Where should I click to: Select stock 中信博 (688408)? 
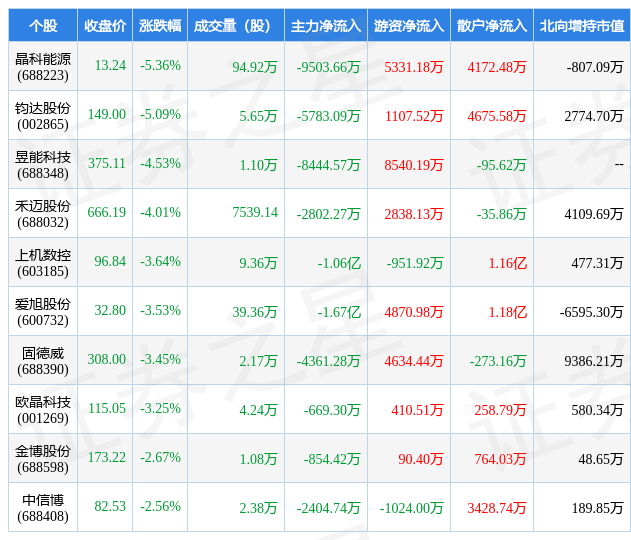[x=43, y=509]
